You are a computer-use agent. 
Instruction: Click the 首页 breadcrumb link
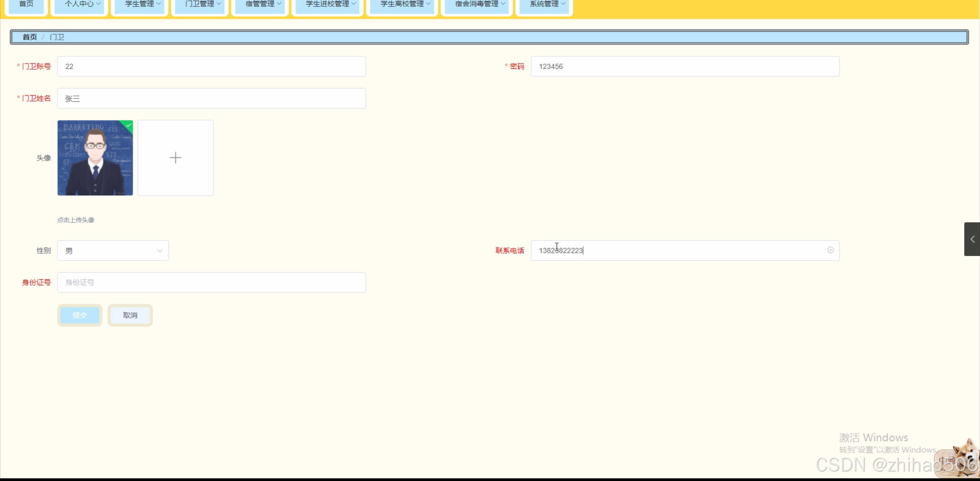pyautogui.click(x=30, y=37)
